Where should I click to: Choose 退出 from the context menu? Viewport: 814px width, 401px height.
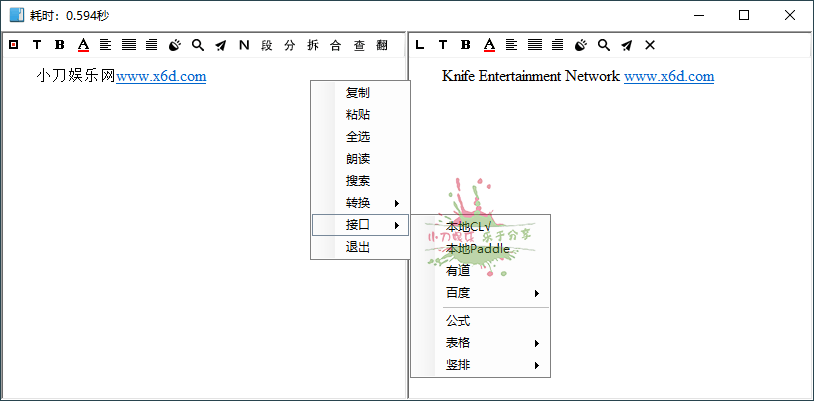(x=358, y=247)
